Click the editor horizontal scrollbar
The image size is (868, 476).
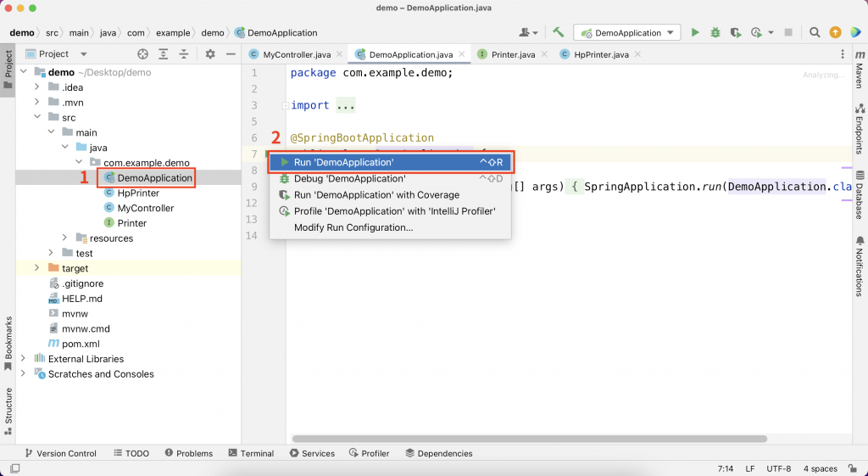click(x=529, y=439)
